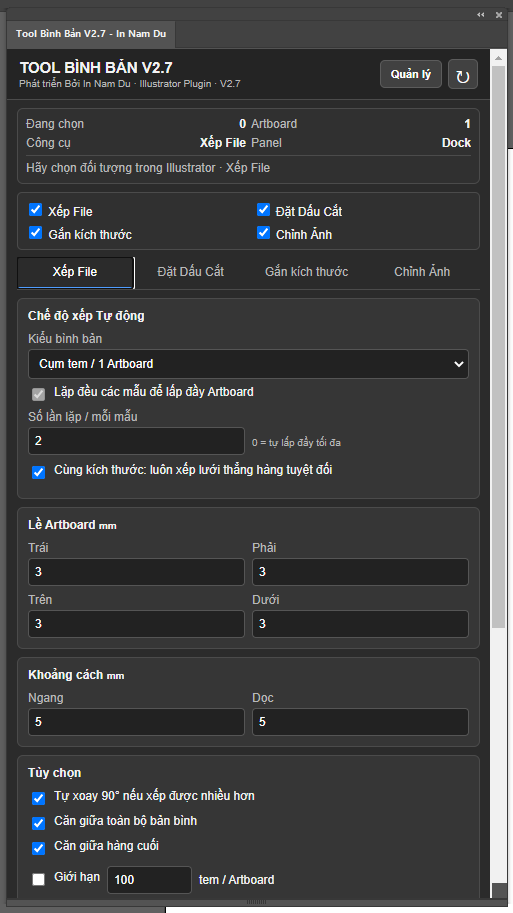
Task: Open the Quản lý manager button
Action: click(411, 74)
